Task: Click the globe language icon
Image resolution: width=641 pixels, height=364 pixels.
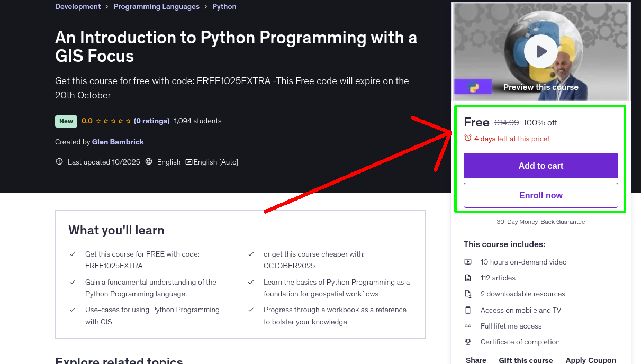Action: coord(149,162)
